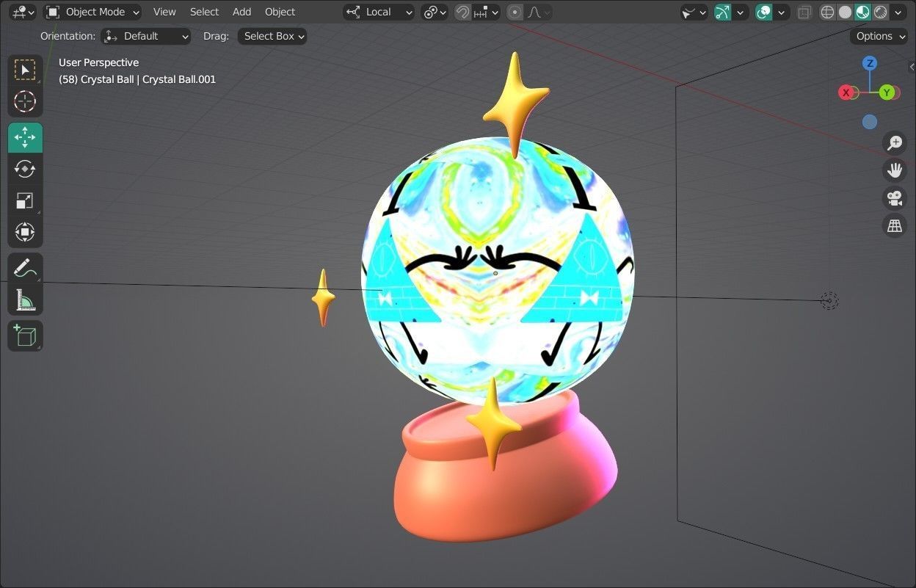Click the bottom golden sparkle star
The width and height of the screenshot is (916, 588).
click(x=494, y=424)
